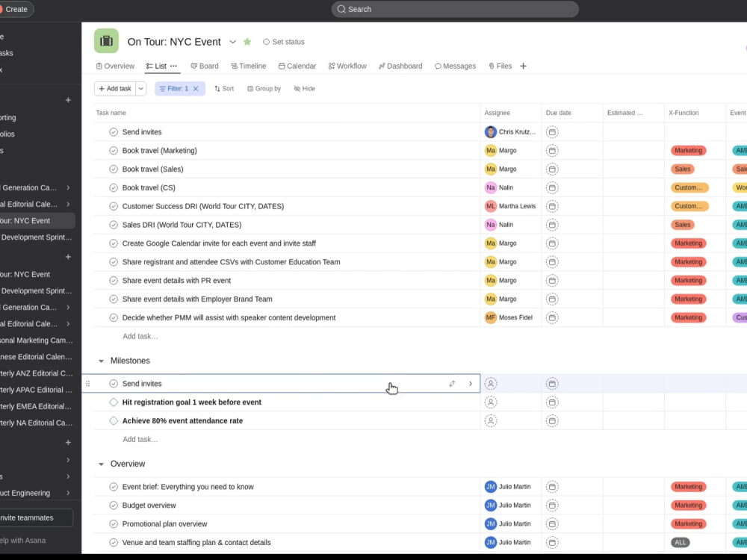Collapse the Overview section
The height and width of the screenshot is (560, 747).
(101, 464)
